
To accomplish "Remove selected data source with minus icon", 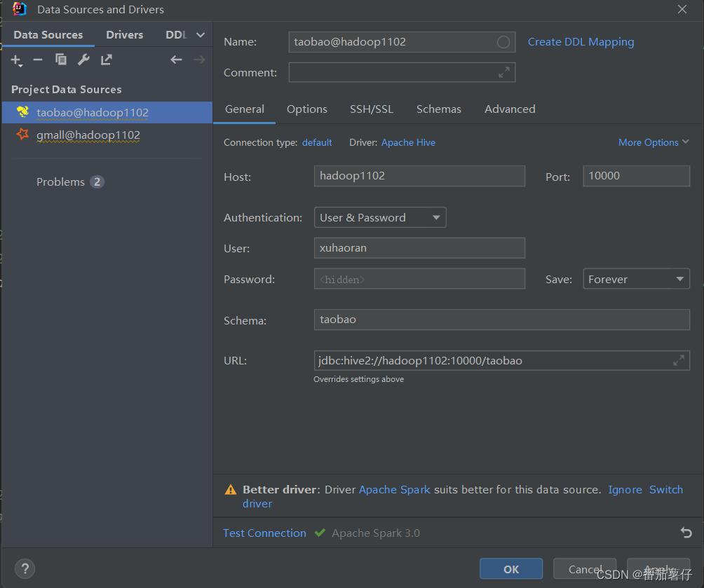I will pos(38,60).
